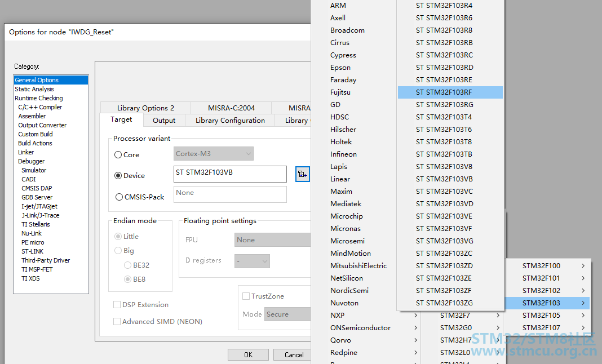The width and height of the screenshot is (602, 364).
Task: Expand the STM32F101 submenu
Action: click(x=548, y=278)
